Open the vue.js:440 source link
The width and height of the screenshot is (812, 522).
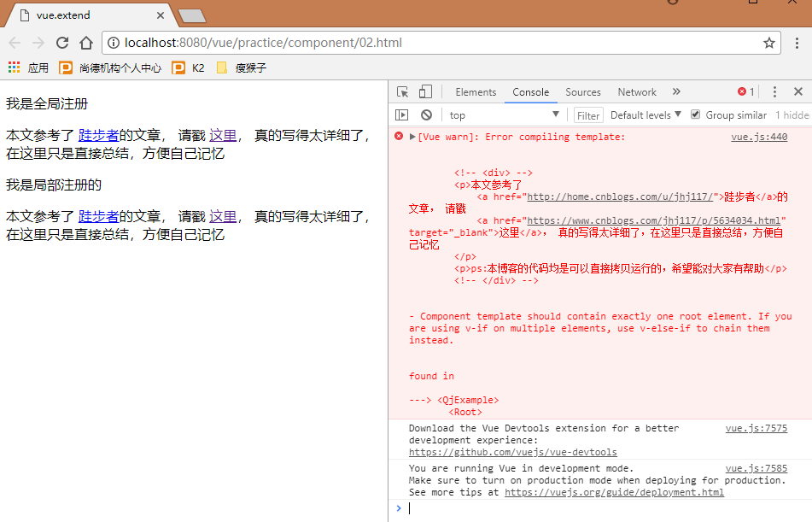758,137
